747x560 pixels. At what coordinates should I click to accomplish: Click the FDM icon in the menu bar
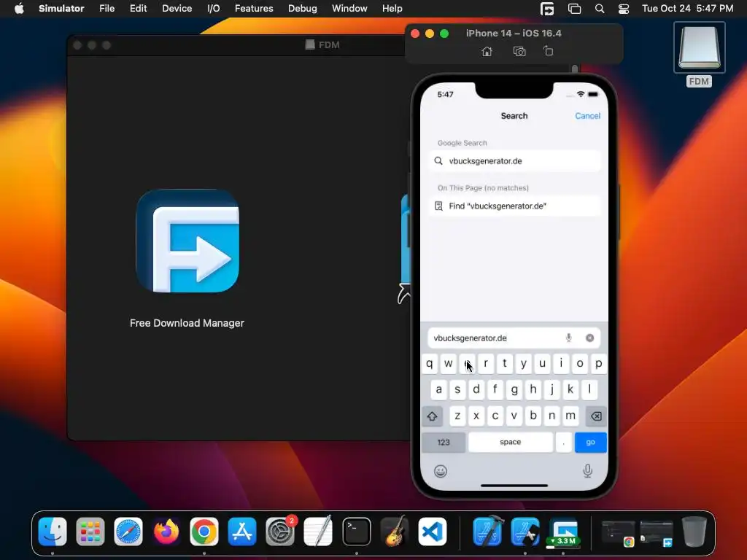pos(547,9)
